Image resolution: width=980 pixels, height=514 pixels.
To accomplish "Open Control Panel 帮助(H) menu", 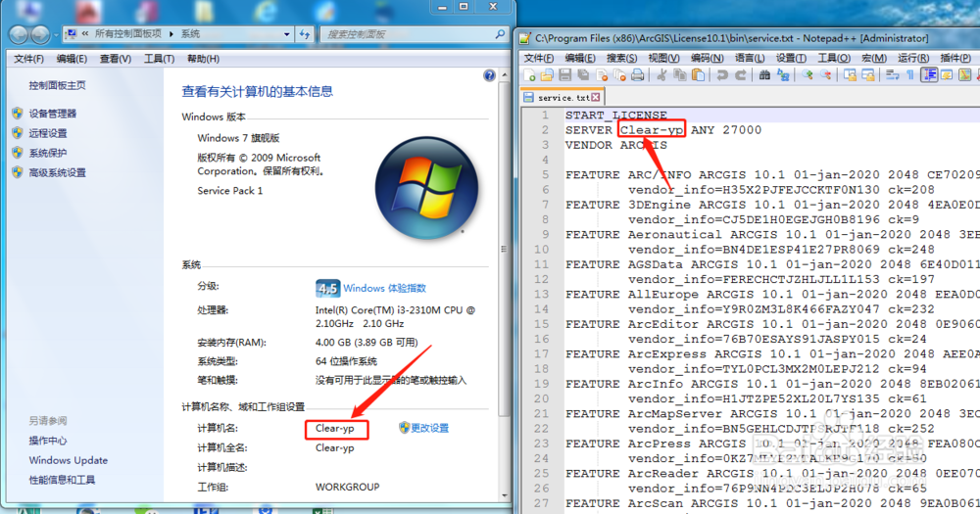I will [203, 59].
